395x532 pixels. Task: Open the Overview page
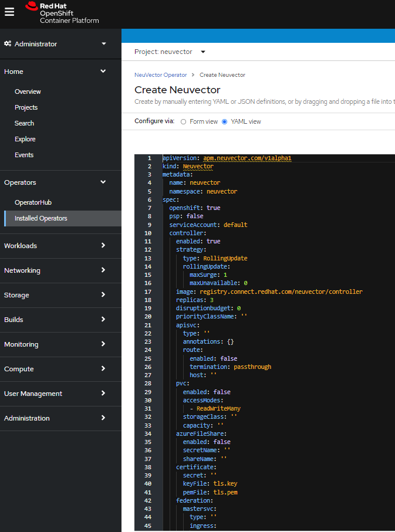click(28, 92)
